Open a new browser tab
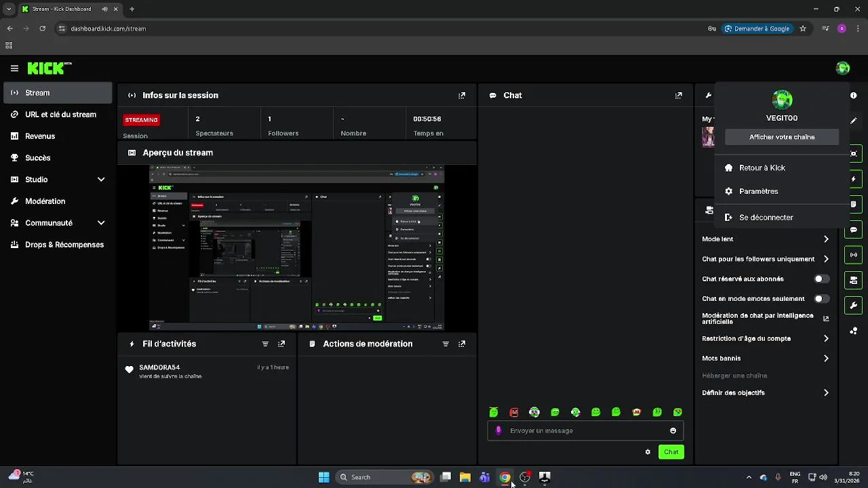 (x=132, y=9)
